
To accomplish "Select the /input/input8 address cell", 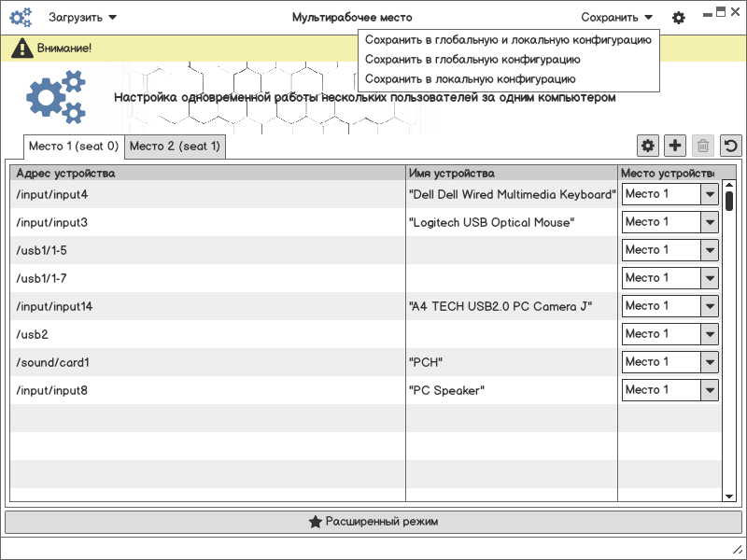I will coord(207,390).
